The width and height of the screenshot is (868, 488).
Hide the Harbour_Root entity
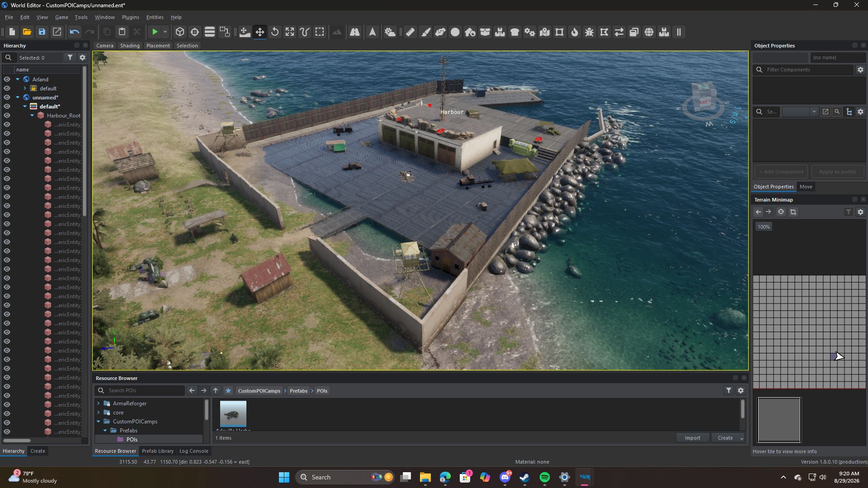coord(7,115)
